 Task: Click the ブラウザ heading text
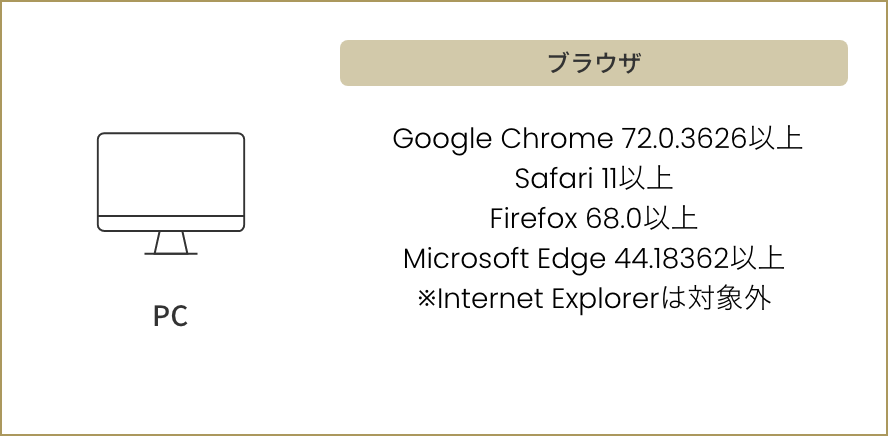pos(594,63)
